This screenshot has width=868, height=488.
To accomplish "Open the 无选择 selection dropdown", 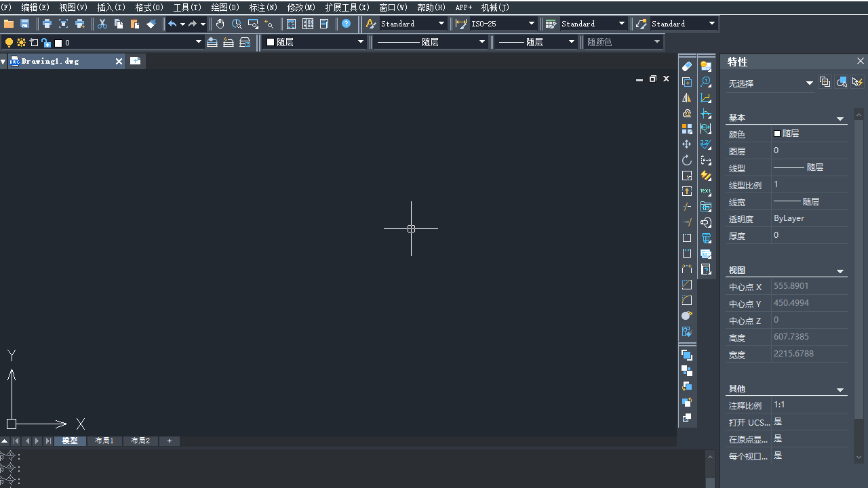I will (809, 83).
